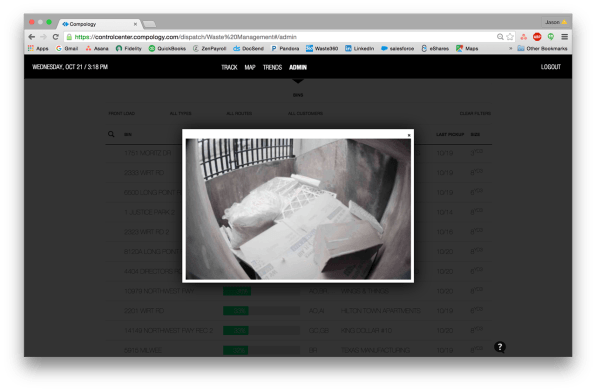Image resolution: width=596 pixels, height=391 pixels.
Task: Click the green fill bar for 2201 WIRT RD
Action: coord(236,311)
